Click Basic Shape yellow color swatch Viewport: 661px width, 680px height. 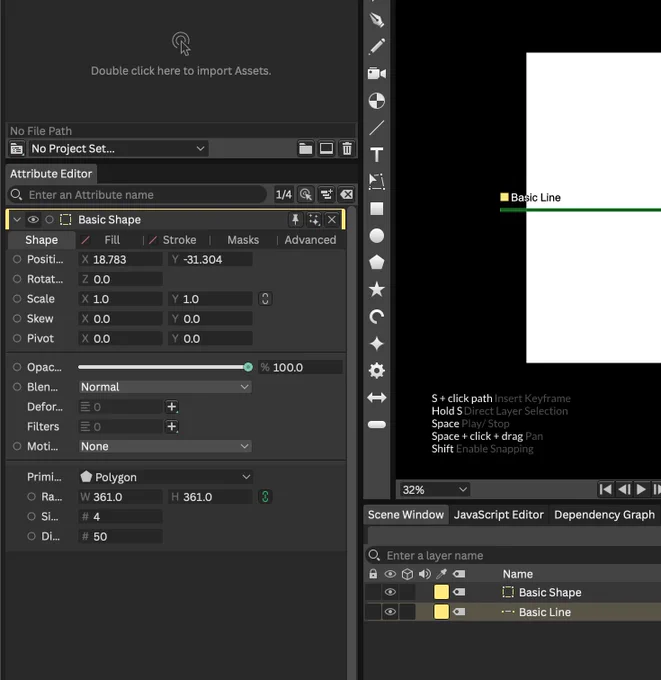(441, 592)
